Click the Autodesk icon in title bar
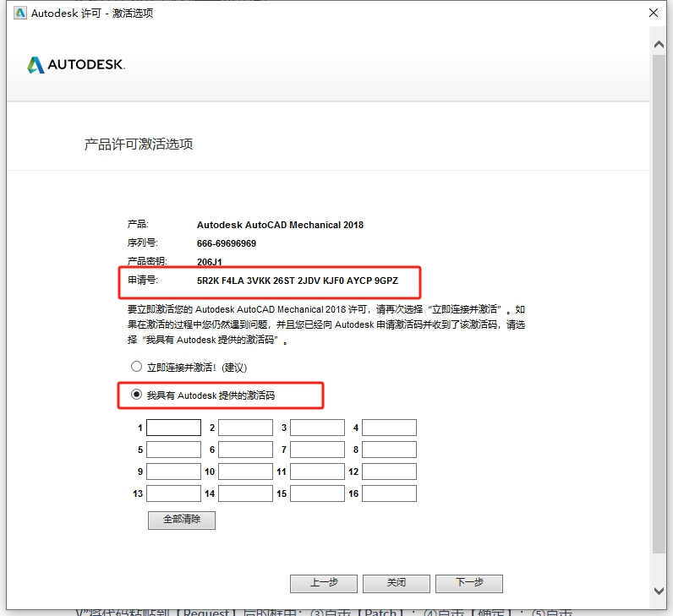The image size is (673, 616). point(19,13)
